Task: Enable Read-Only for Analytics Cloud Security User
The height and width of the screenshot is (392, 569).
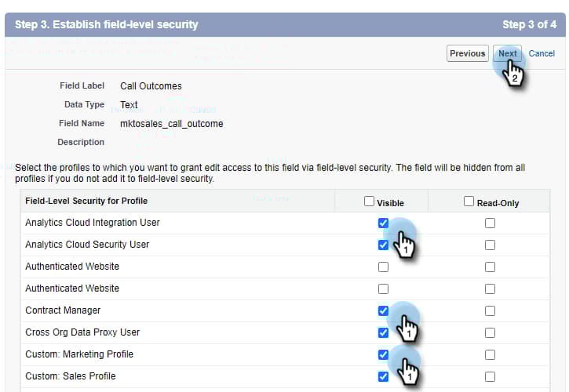Action: pyautogui.click(x=490, y=245)
